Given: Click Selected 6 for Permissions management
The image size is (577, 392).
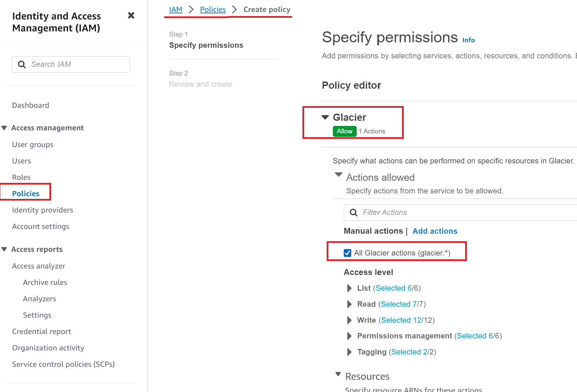Looking at the screenshot, I should 475,336.
